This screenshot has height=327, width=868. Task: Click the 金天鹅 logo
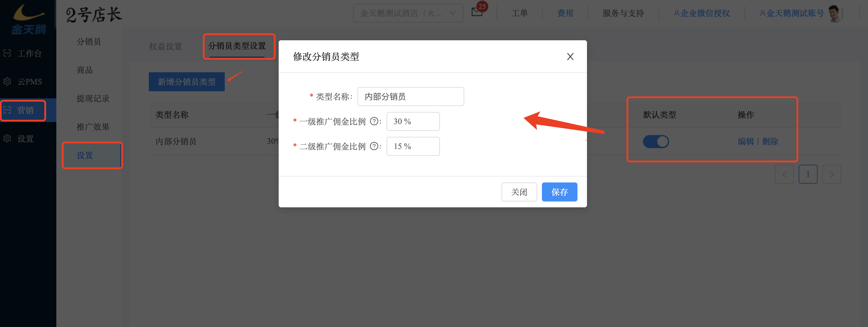tap(28, 19)
